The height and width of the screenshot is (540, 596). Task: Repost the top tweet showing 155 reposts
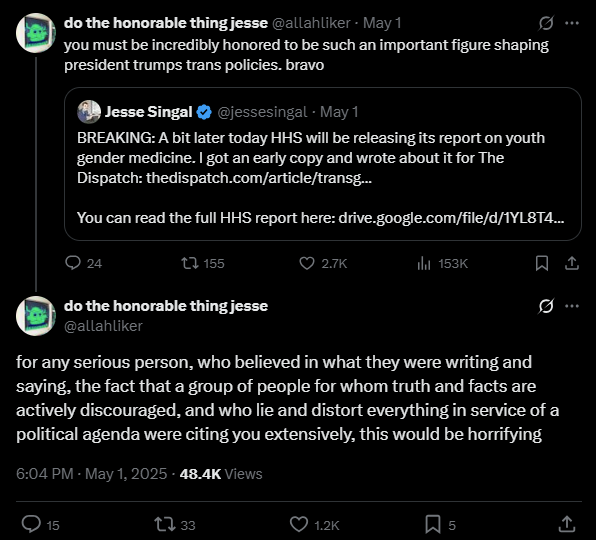[203, 263]
